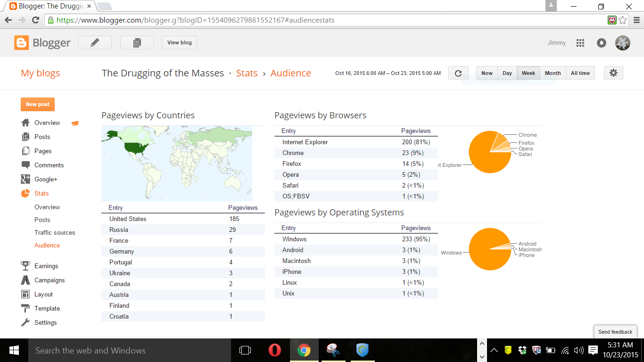Click the Comments speech bubble icon
Viewport: 644px width, 362px height.
(x=25, y=165)
